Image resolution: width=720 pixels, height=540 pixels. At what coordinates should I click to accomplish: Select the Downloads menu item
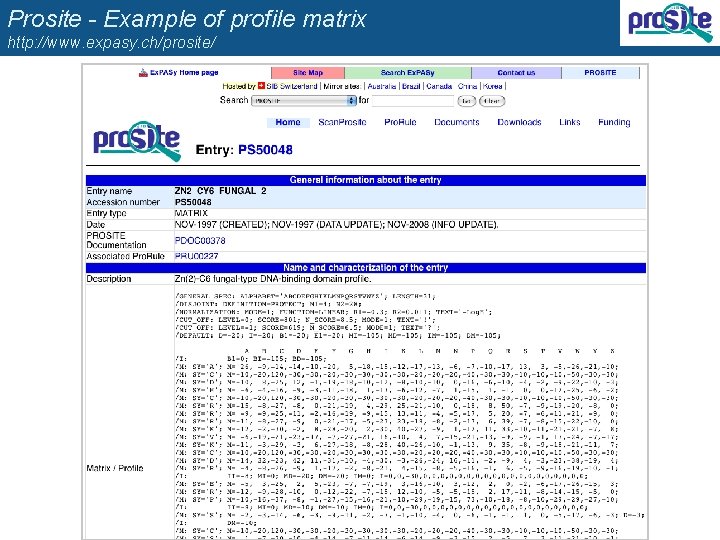tap(519, 122)
